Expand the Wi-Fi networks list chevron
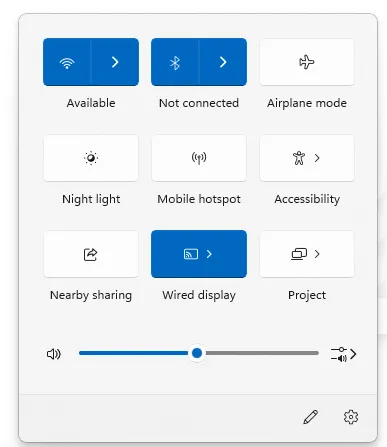The image size is (387, 447). click(115, 62)
